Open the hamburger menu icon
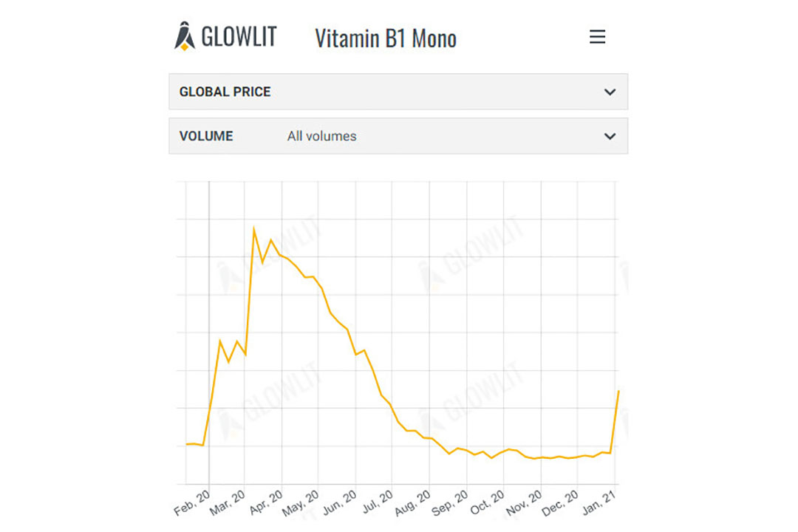Screen dimensions: 798x532 [597, 37]
